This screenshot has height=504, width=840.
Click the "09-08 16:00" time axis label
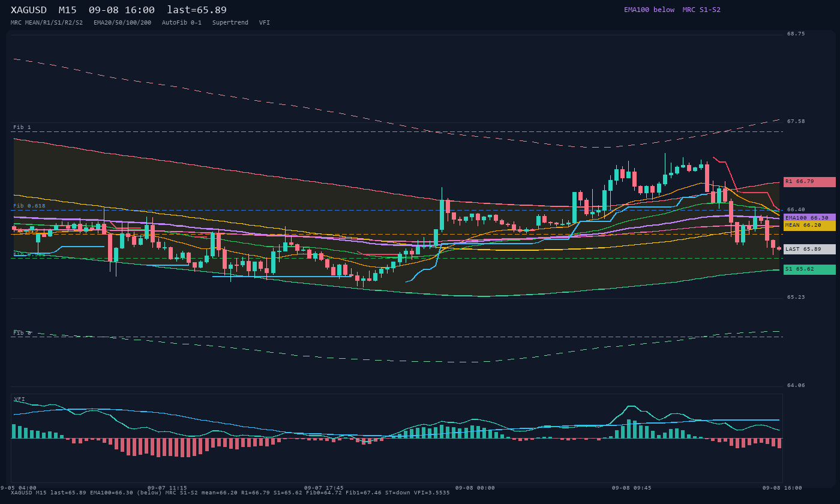pos(782,488)
